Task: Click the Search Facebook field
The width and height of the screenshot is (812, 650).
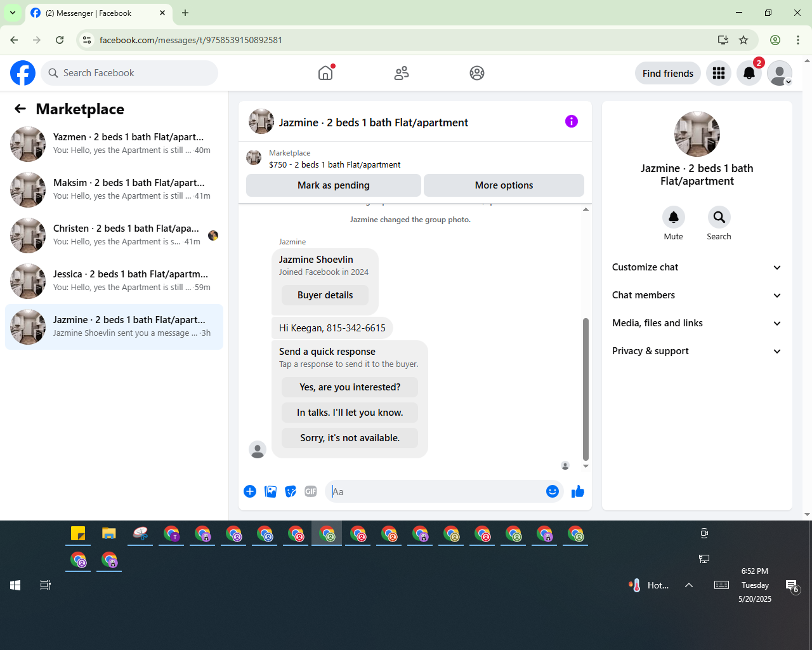Action: [129, 73]
